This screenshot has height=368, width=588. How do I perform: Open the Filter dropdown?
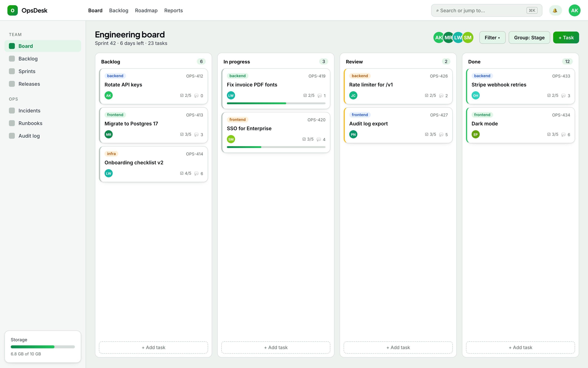(492, 37)
